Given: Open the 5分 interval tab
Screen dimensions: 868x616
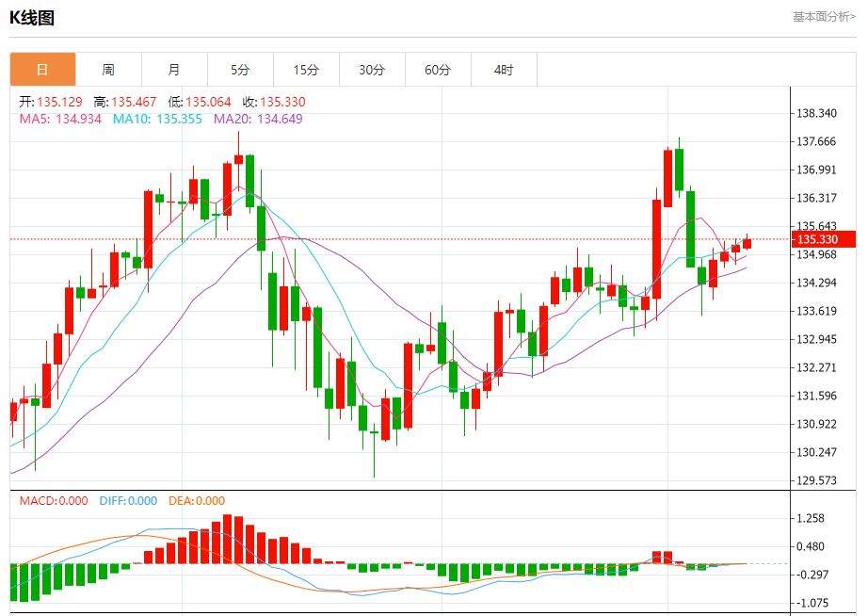Looking at the screenshot, I should [x=240, y=70].
